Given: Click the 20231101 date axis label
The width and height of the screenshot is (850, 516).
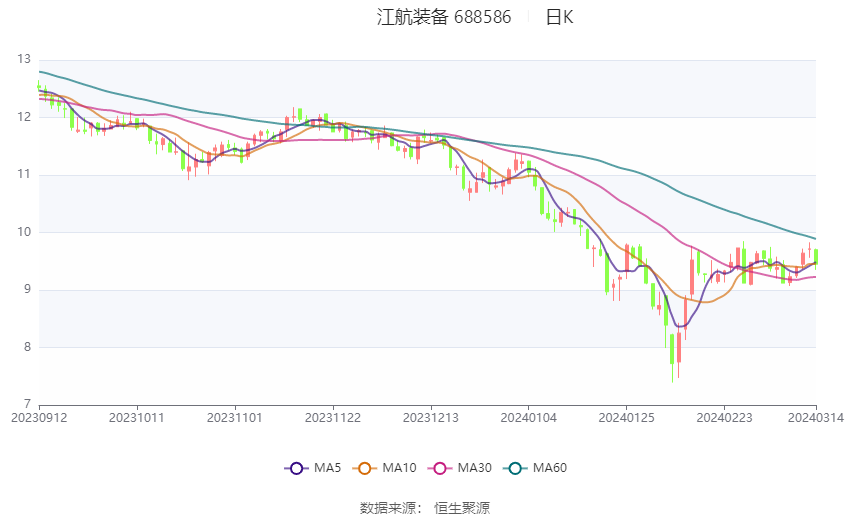Looking at the screenshot, I should tap(235, 418).
